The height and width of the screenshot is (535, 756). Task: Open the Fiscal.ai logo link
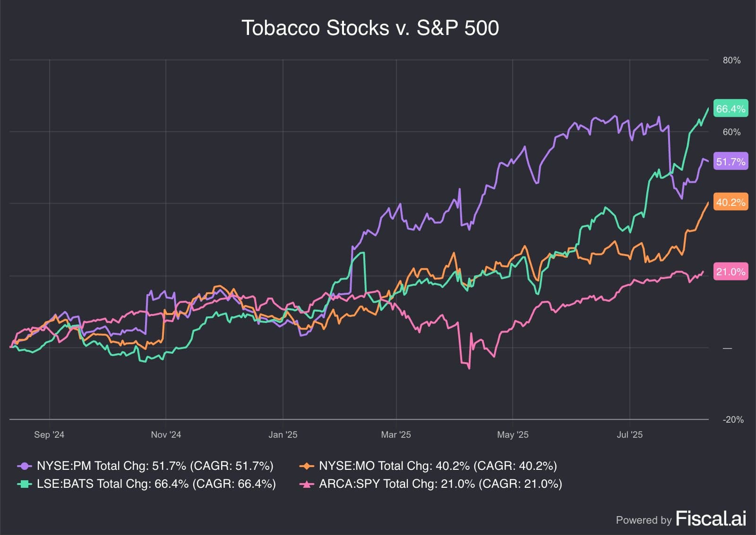click(711, 518)
